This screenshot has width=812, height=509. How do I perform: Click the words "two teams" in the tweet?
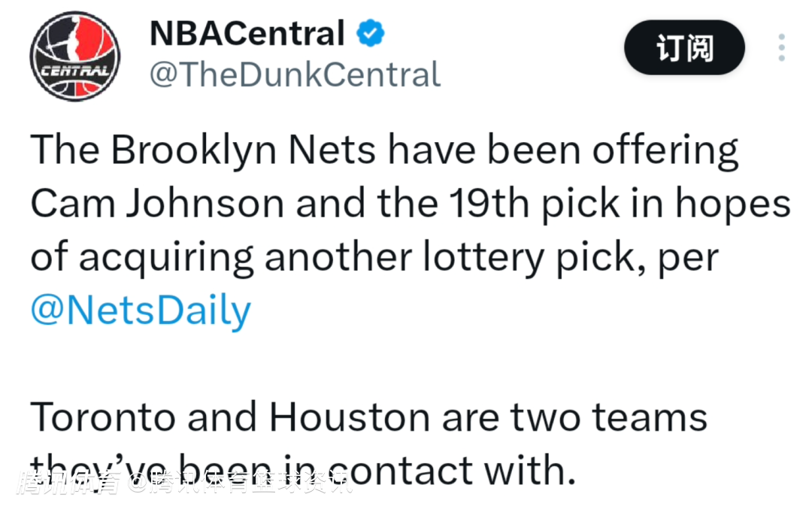pyautogui.click(x=609, y=417)
